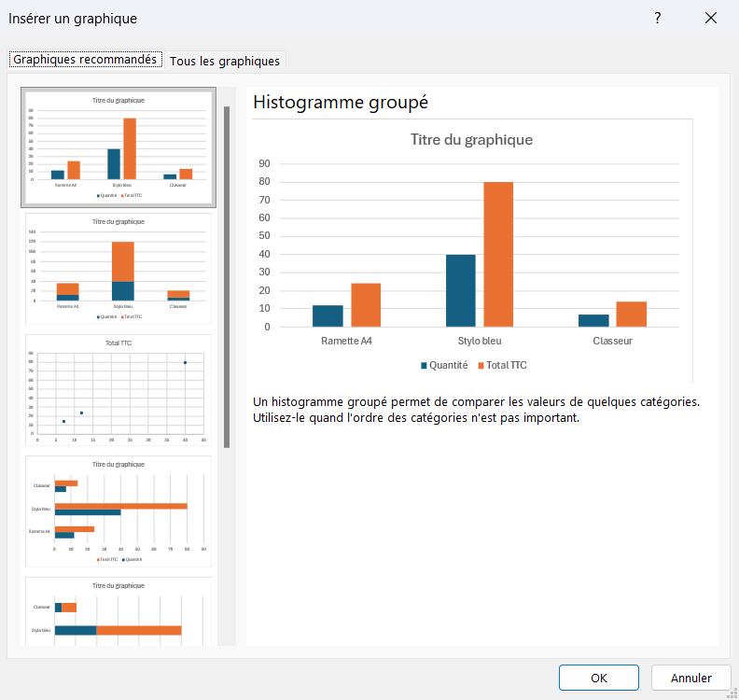Viewport: 739px width, 700px height.
Task: Click the Stylo bleu axis label in preview
Action: [480, 341]
